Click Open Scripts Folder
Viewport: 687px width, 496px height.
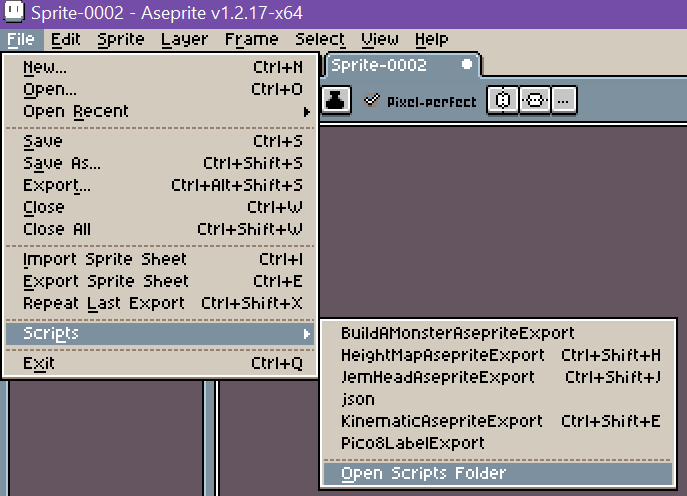click(x=498, y=473)
